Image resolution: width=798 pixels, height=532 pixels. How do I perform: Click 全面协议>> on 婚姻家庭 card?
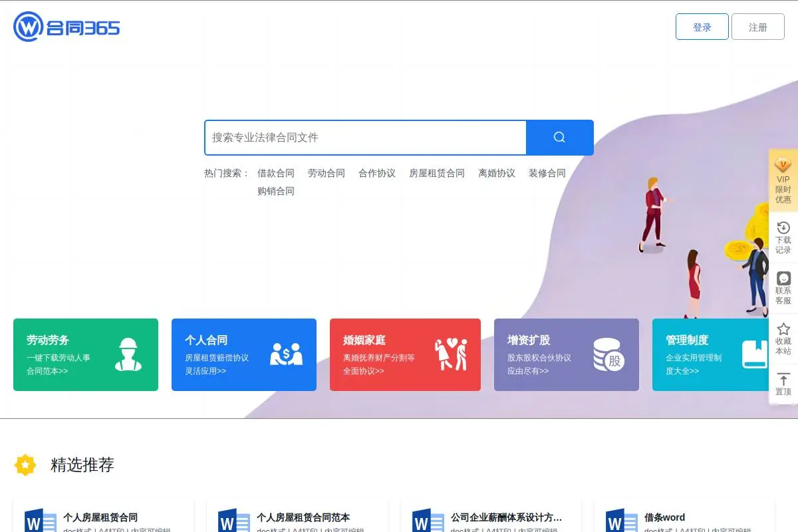(x=364, y=371)
